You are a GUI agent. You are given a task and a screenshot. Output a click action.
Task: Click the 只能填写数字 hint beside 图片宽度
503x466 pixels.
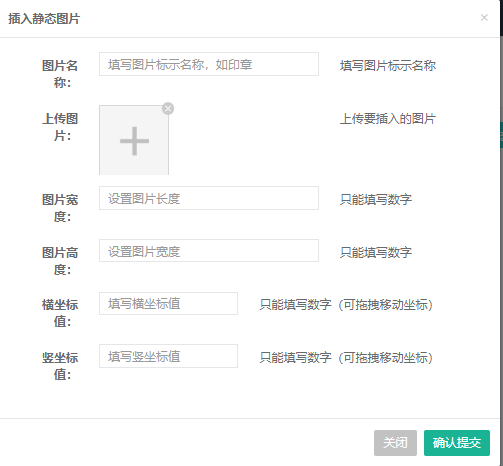(x=376, y=199)
